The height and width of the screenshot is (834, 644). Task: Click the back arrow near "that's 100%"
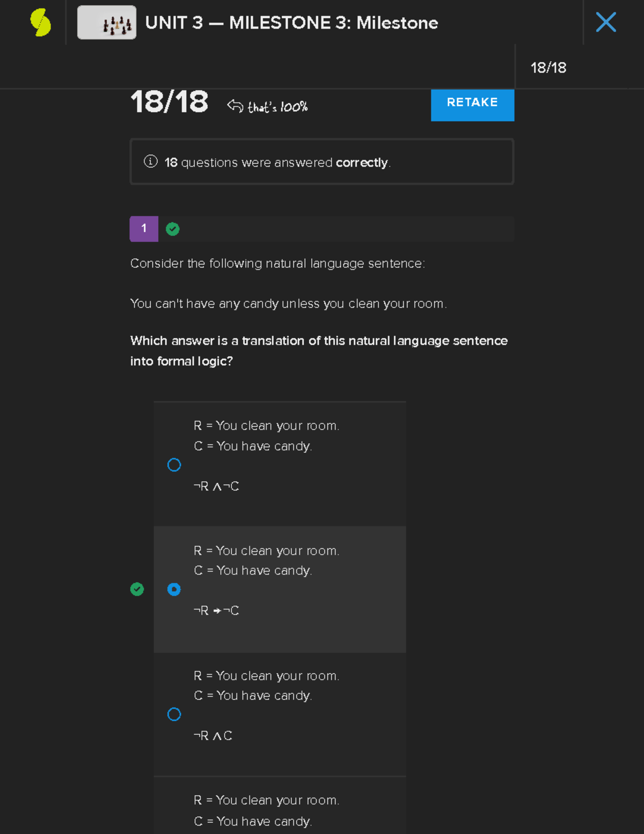(235, 106)
